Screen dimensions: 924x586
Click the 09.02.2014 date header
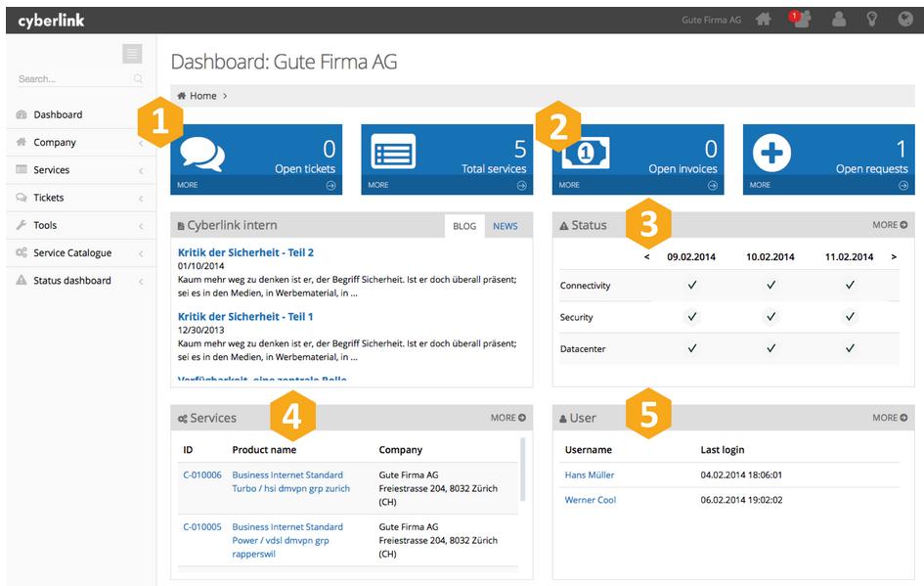(691, 257)
